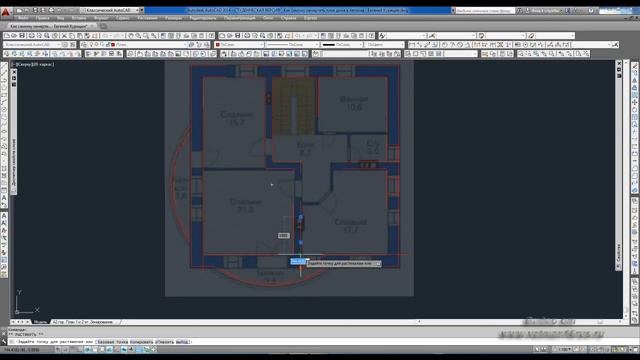The image size is (640, 360).
Task: Click the Text Style icon in Styles toolbar
Action: 382,36
